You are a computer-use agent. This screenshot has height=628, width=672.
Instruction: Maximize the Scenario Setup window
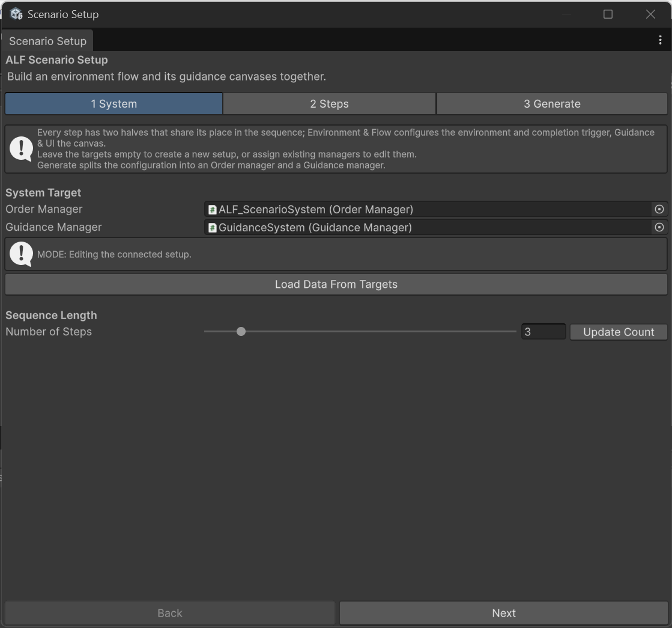point(608,14)
